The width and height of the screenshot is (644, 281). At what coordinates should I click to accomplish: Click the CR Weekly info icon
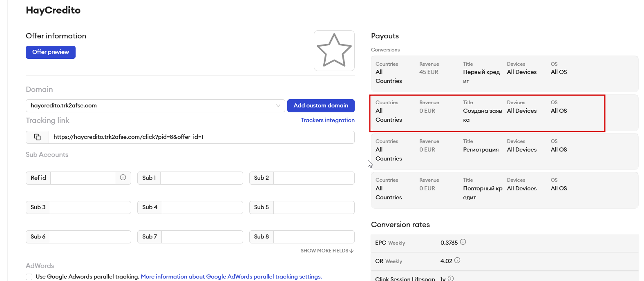[x=457, y=260]
